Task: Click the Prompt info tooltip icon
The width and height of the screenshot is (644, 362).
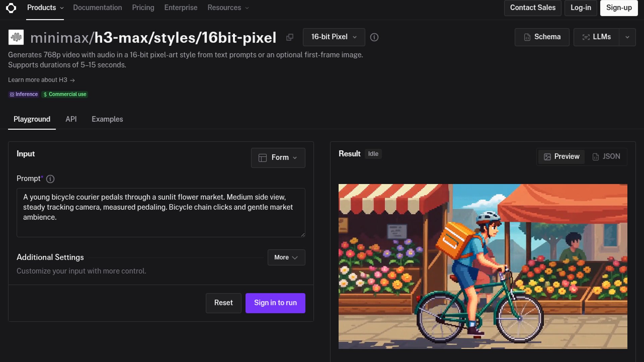Action: pos(50,179)
